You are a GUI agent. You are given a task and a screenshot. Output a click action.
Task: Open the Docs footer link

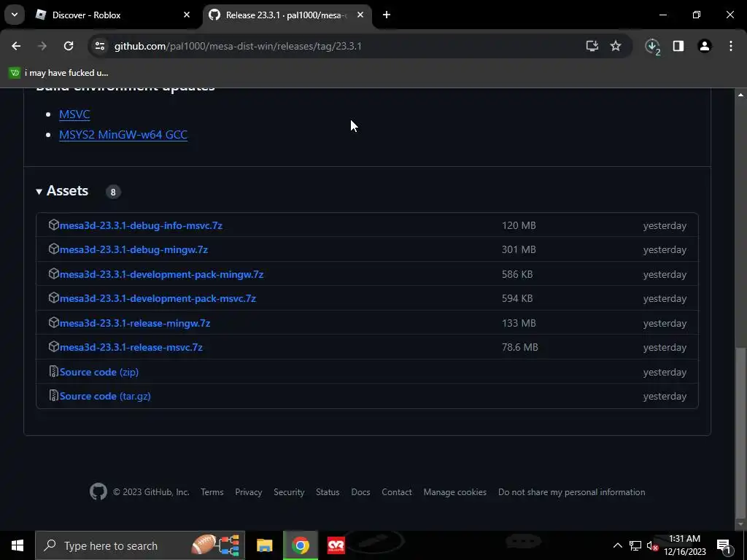(x=360, y=492)
